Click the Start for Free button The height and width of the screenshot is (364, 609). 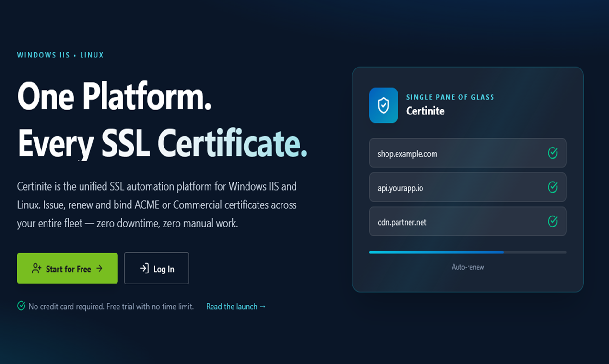pos(67,268)
